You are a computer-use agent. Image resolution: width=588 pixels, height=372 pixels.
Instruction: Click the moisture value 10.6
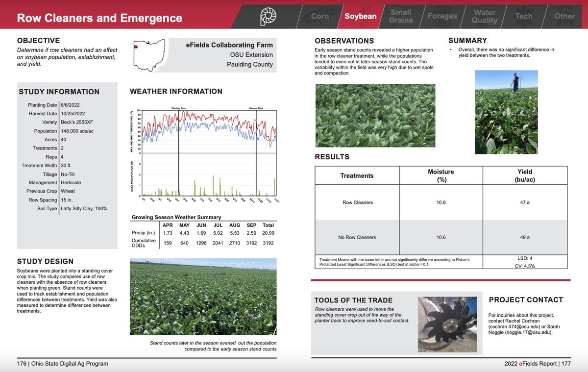tap(441, 237)
